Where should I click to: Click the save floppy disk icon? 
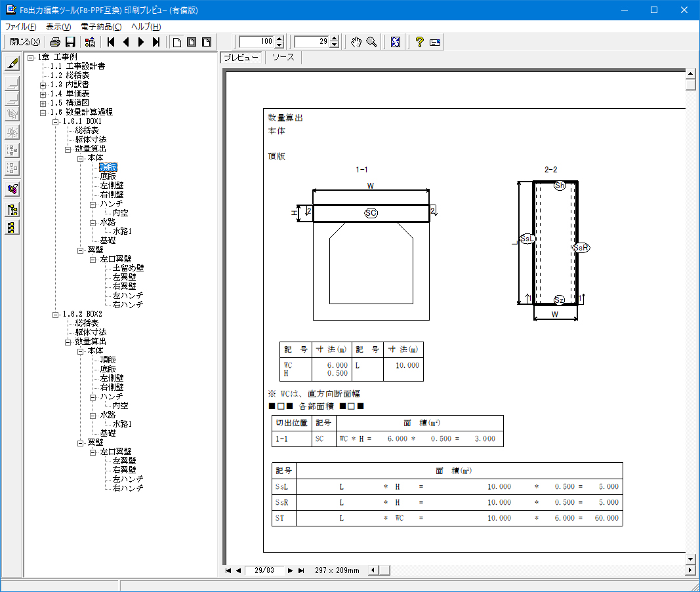tap(70, 42)
